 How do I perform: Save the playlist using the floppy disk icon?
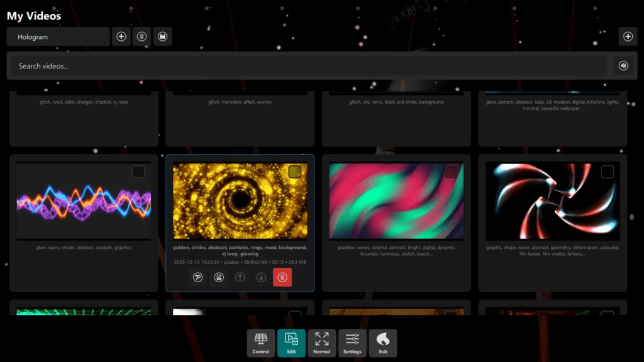[162, 37]
